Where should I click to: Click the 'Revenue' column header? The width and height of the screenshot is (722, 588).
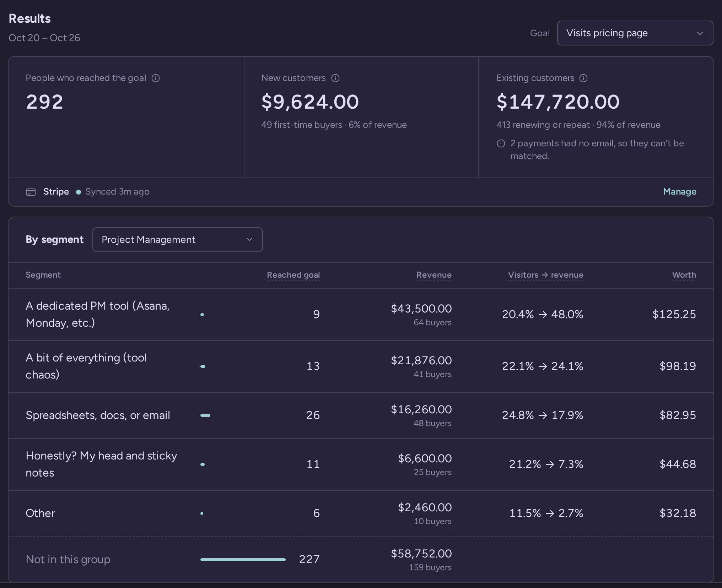tap(434, 275)
